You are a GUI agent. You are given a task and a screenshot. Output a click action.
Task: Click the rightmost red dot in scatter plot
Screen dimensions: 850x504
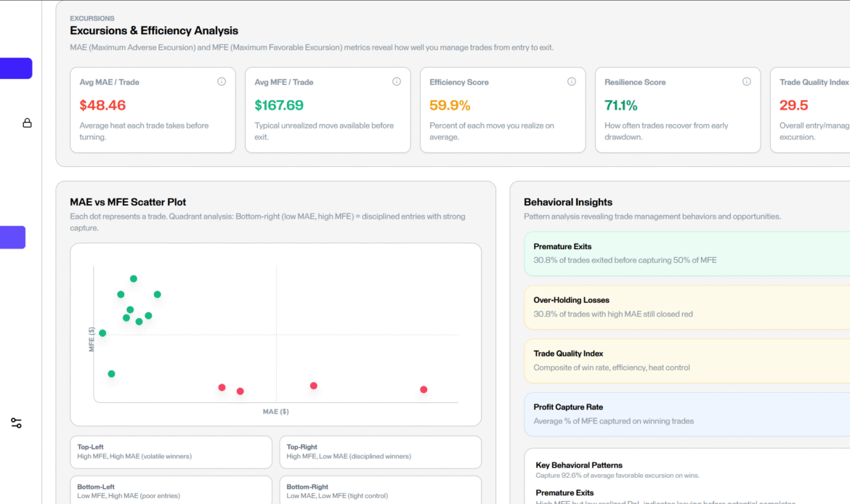point(424,390)
